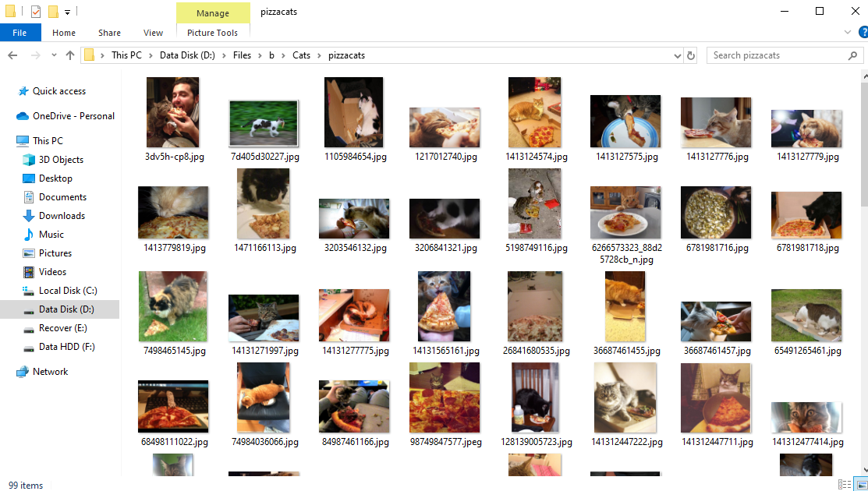The width and height of the screenshot is (868, 491).
Task: Open the Picture Tools tab
Action: [x=213, y=33]
